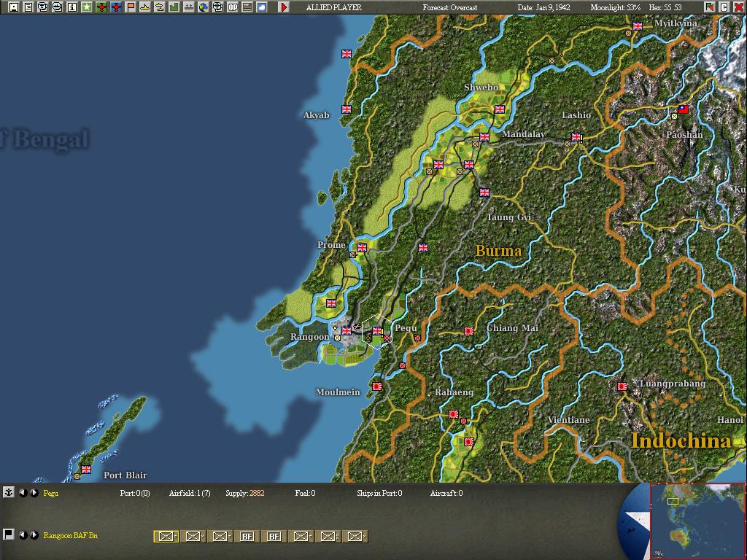Click the Shwebo city label
The image size is (747, 560).
coord(481,87)
